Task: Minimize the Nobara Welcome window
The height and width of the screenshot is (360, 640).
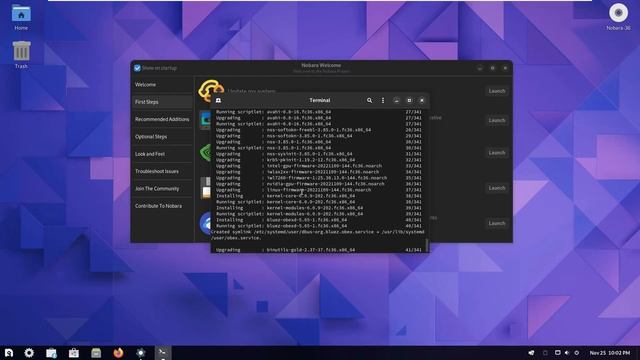Action: click(480, 68)
